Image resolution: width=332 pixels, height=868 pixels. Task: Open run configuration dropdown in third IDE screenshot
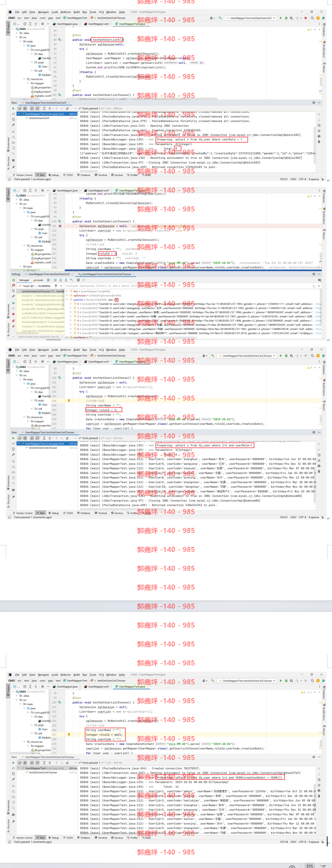point(247,356)
